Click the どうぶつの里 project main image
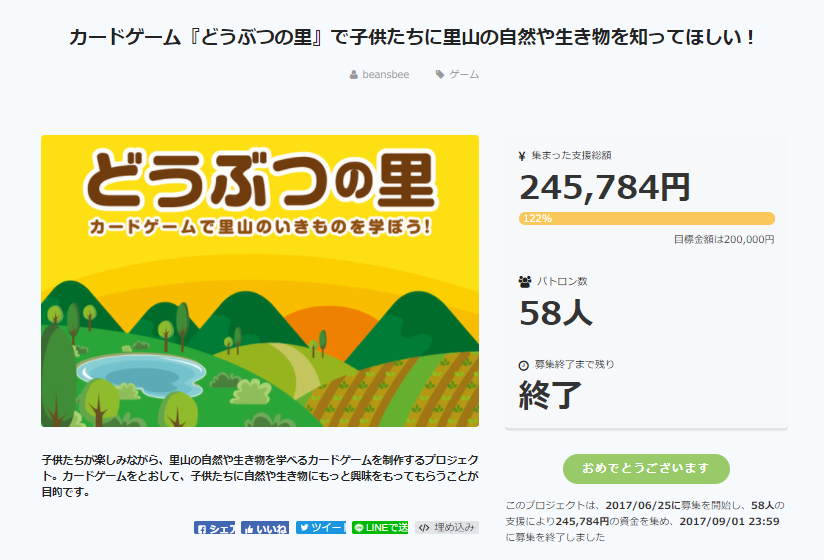Image resolution: width=824 pixels, height=560 pixels. point(260,281)
